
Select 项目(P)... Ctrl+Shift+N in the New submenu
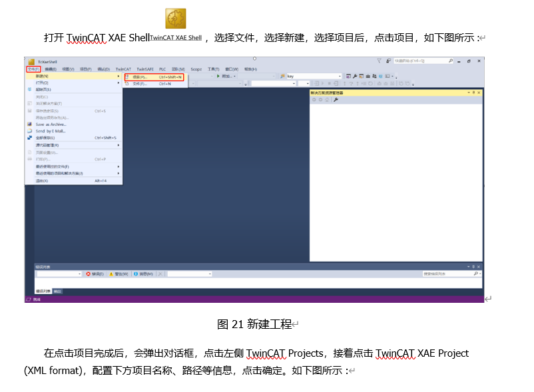point(154,77)
